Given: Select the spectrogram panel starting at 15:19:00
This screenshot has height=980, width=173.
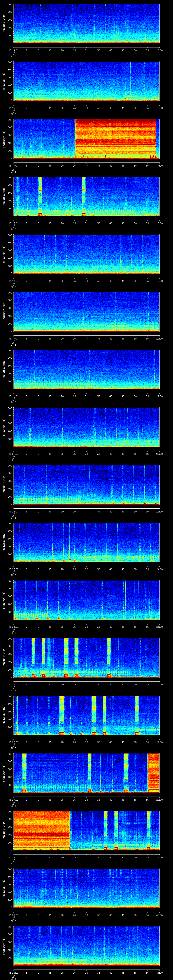Looking at the screenshot, I should (87, 312).
